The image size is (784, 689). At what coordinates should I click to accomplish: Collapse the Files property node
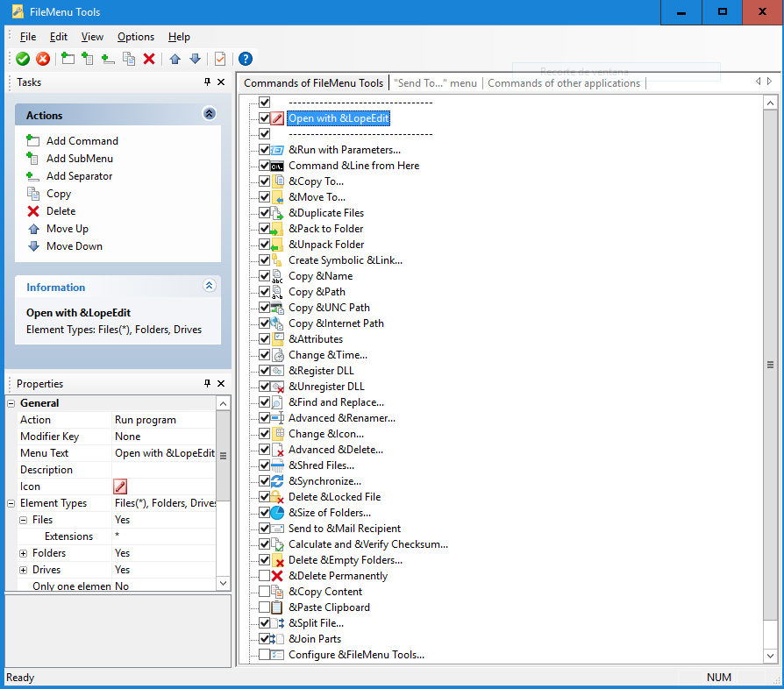coord(23,520)
